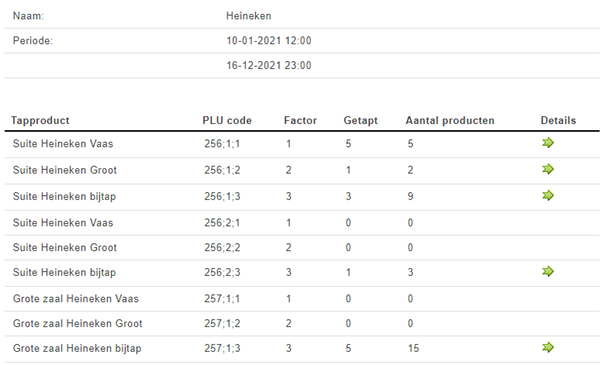Viewport: 602px width, 365px height.
Task: Click the PLU code column header
Action: pyautogui.click(x=227, y=121)
